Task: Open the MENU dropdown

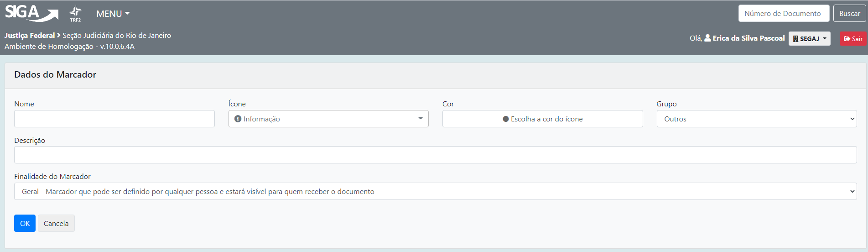Action: (x=113, y=14)
